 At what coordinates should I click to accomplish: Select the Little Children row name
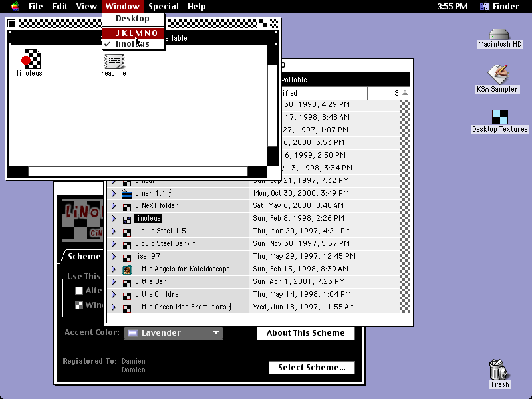pos(159,294)
